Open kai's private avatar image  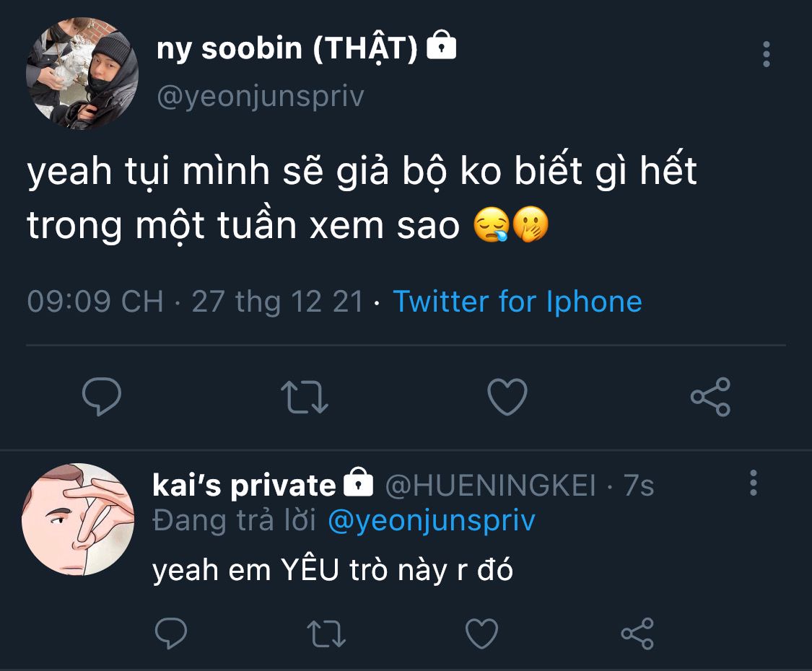77,519
